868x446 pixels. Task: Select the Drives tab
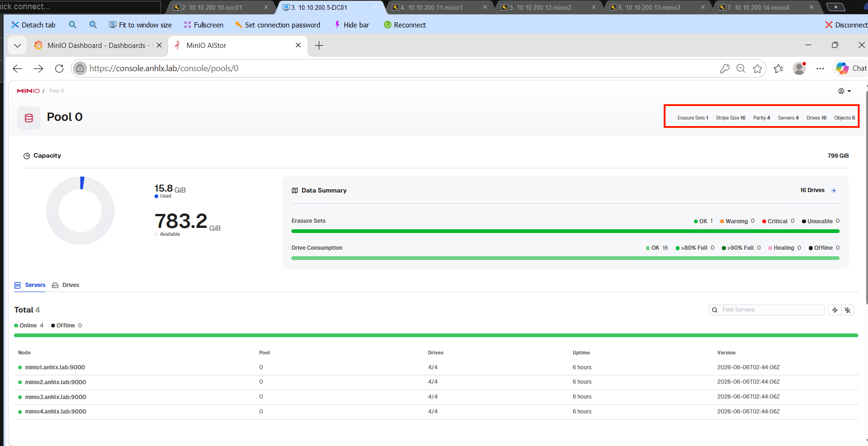coord(66,285)
